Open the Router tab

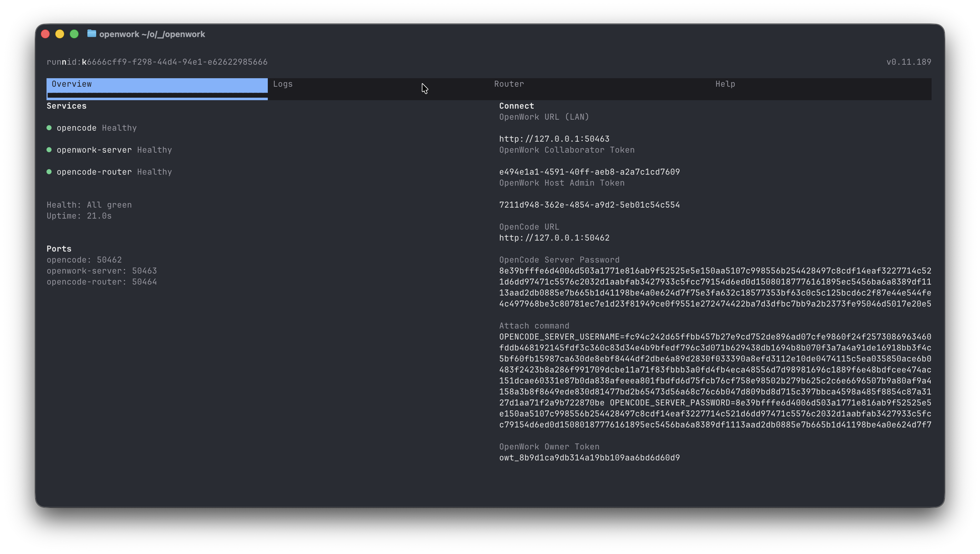509,84
